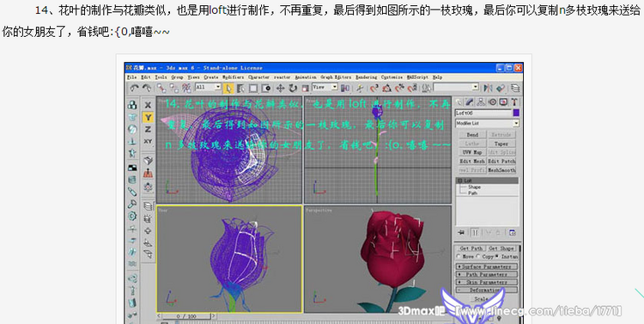
Task: Click the Undo arrow in main toolbar
Action: (x=134, y=88)
